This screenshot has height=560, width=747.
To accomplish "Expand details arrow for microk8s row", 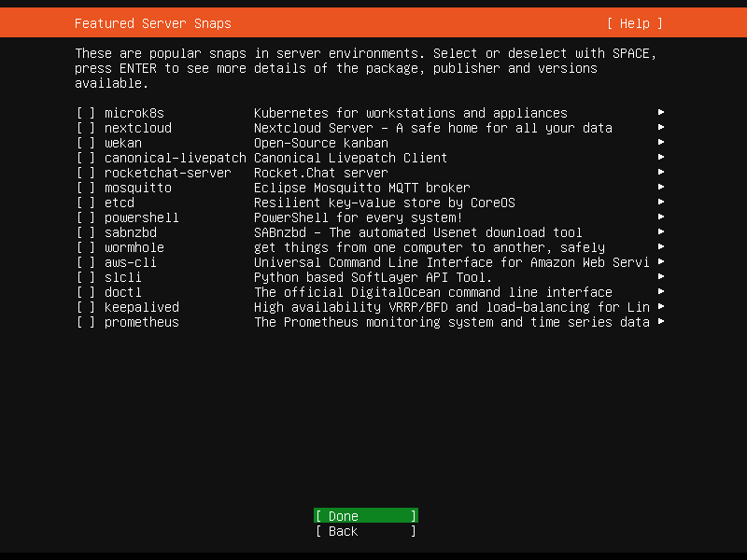I will point(661,112).
